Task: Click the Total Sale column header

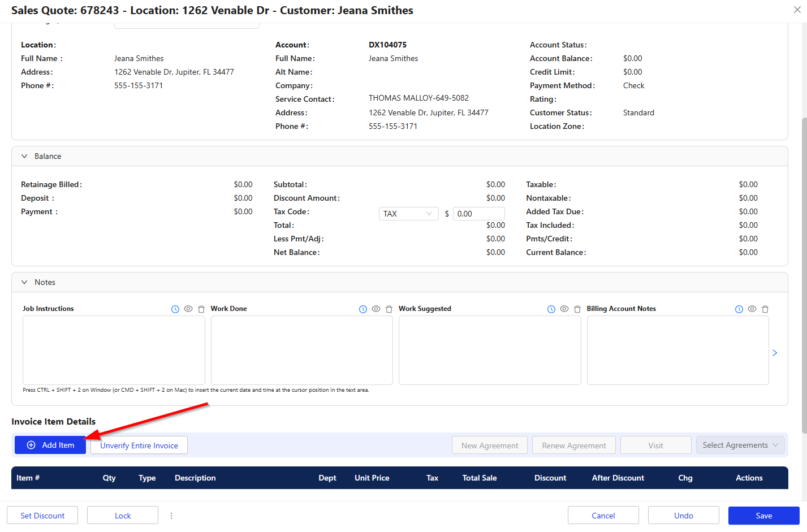Action: pos(480,478)
